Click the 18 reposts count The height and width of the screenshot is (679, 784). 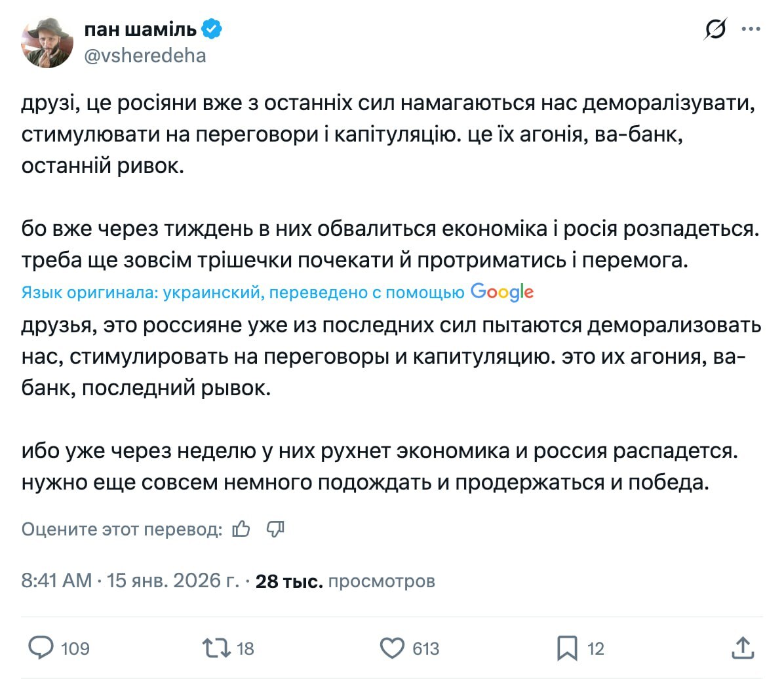245,649
